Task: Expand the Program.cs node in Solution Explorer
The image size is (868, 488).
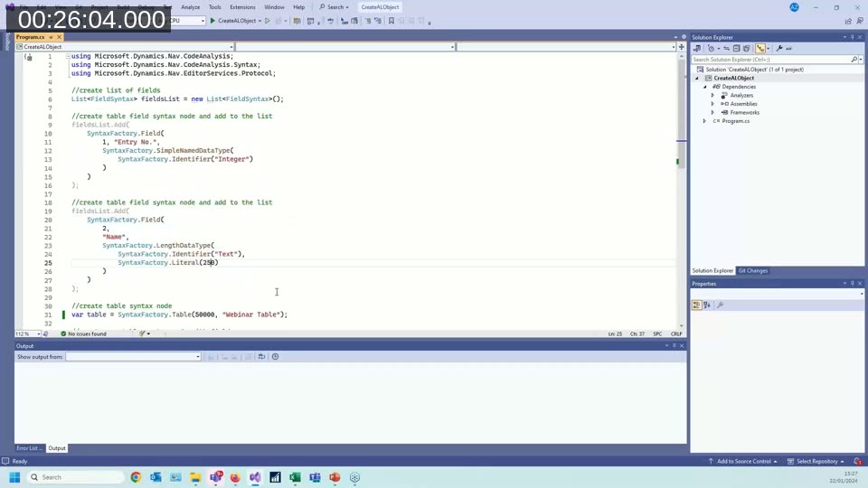Action: tap(704, 121)
